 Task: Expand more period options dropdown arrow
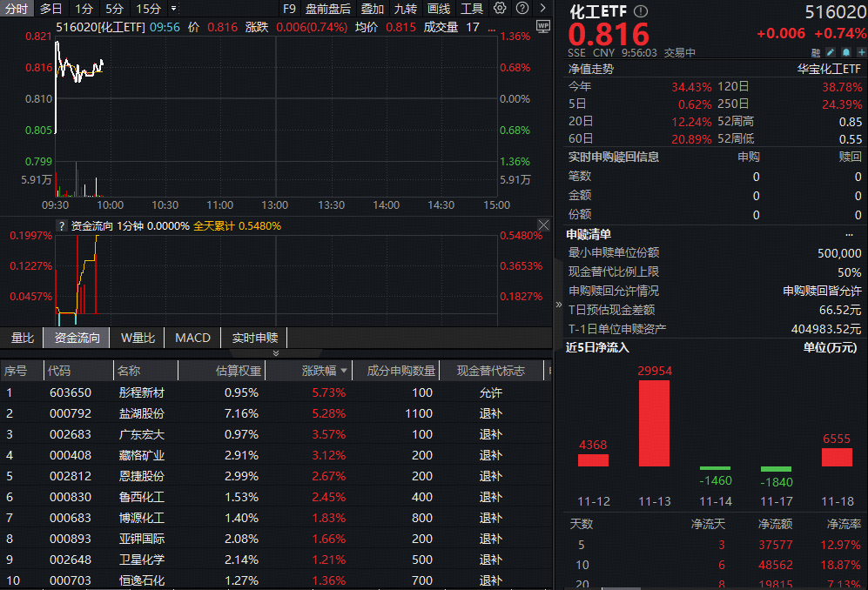174,9
